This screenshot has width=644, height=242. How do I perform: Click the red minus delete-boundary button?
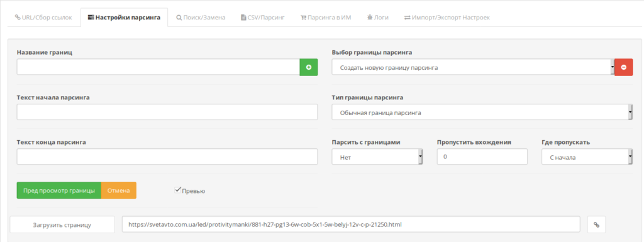tap(623, 67)
